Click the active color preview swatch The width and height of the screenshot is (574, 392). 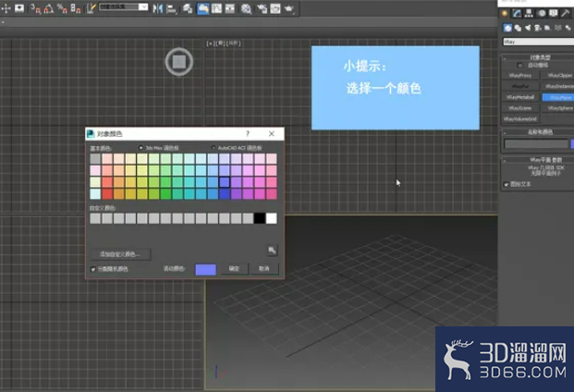click(206, 270)
